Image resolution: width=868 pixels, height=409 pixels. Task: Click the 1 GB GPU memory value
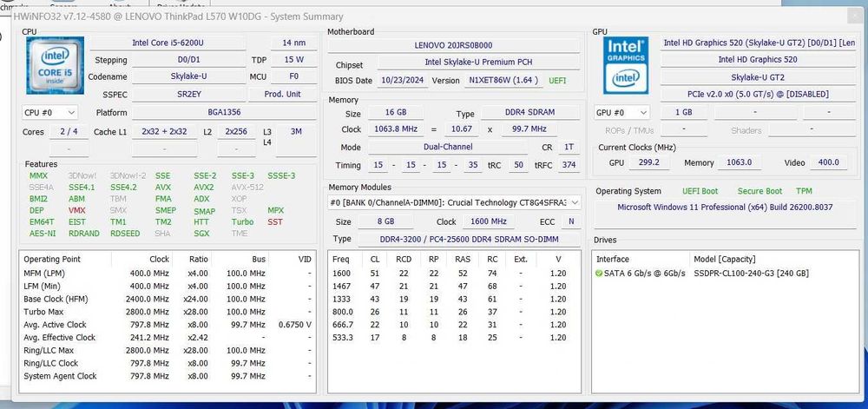[x=683, y=112]
